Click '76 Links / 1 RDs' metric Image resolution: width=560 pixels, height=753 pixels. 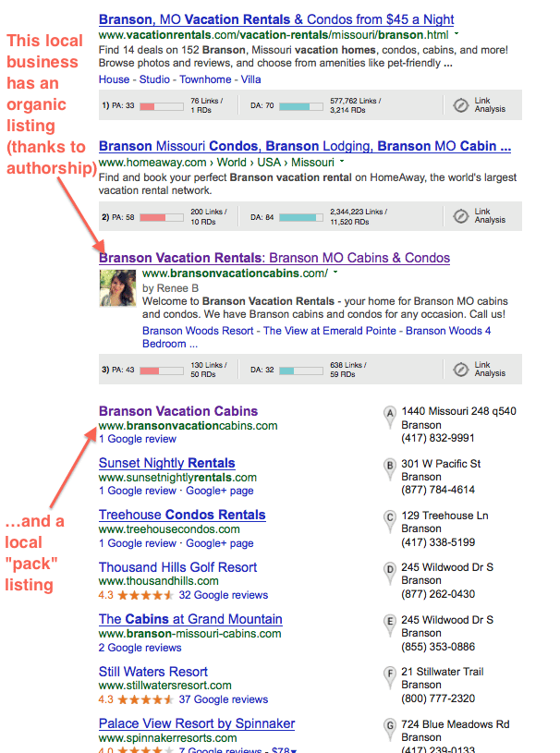206,105
